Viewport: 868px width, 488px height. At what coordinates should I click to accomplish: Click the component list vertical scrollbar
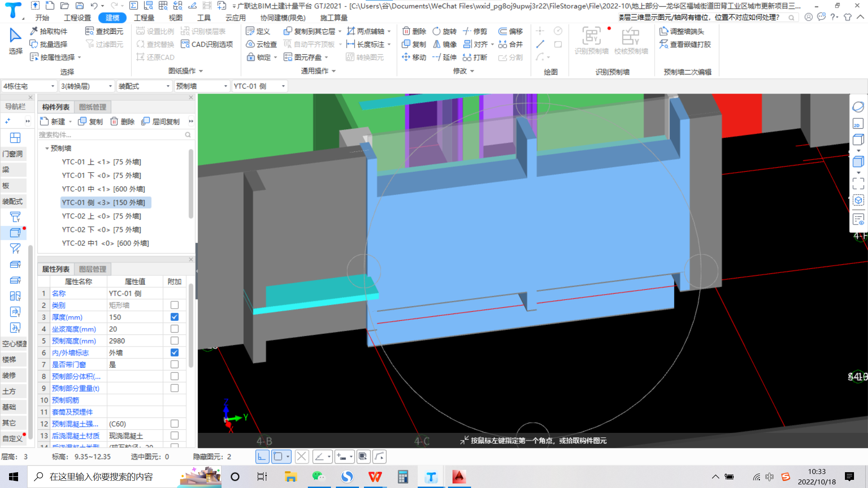click(x=191, y=184)
